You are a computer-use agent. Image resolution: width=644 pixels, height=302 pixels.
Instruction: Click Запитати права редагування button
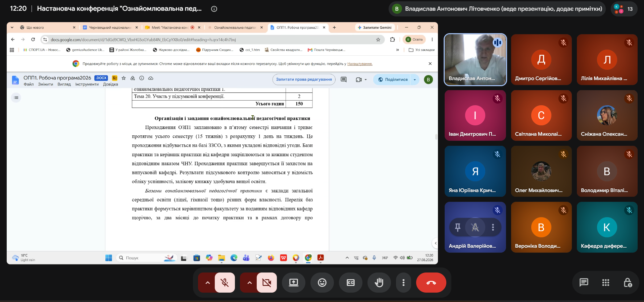click(304, 79)
